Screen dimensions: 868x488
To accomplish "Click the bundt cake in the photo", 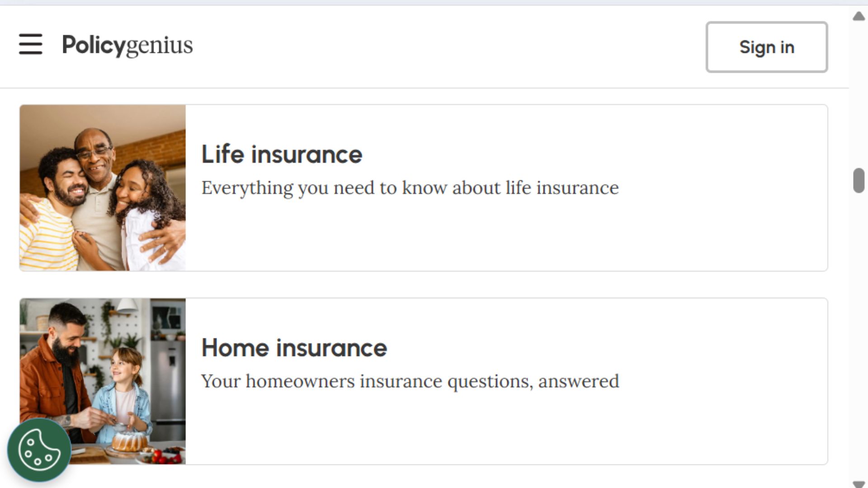I will [x=130, y=441].
